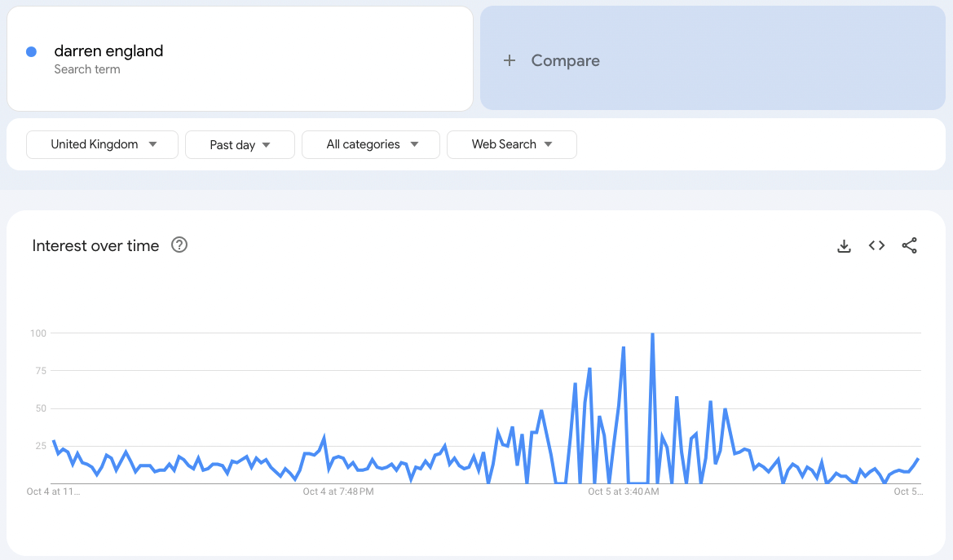The height and width of the screenshot is (560, 953).
Task: Click the 50 axis gridline label
Action: [40, 408]
